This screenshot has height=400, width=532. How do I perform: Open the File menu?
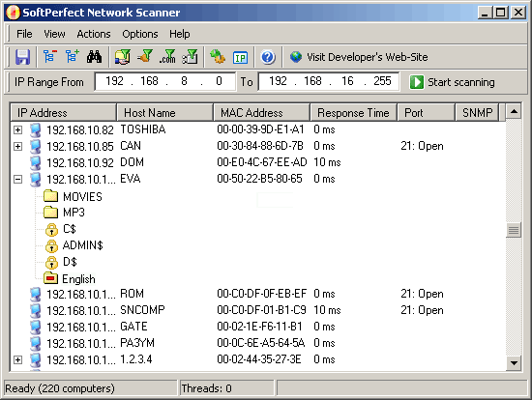coord(24,34)
